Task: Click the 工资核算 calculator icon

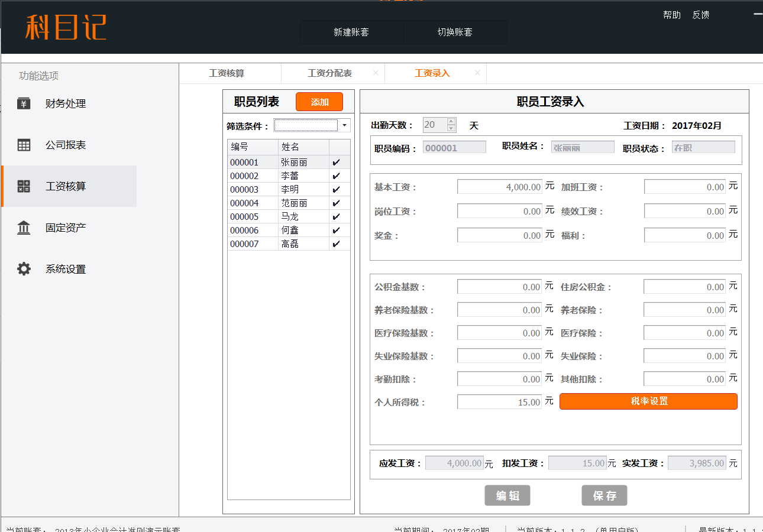Action: pos(24,186)
